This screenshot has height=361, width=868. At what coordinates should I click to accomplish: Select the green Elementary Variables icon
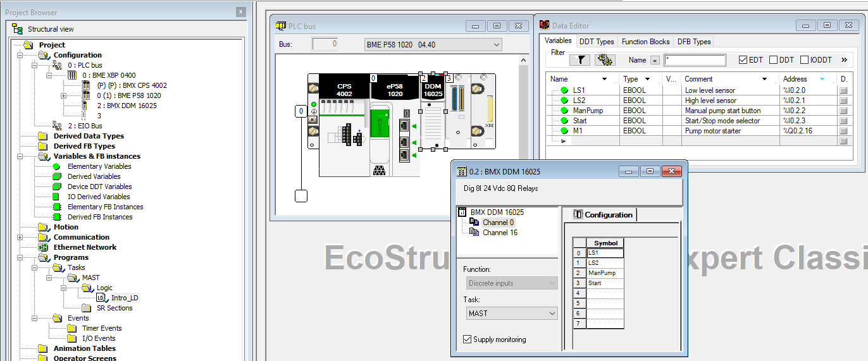pos(57,166)
